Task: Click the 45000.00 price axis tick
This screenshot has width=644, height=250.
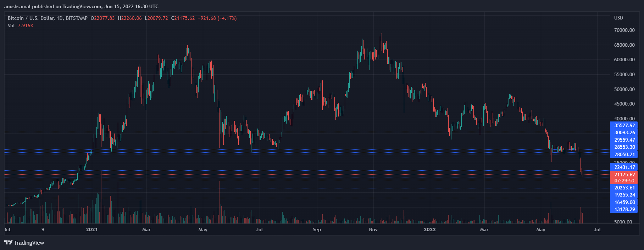Action: point(624,104)
